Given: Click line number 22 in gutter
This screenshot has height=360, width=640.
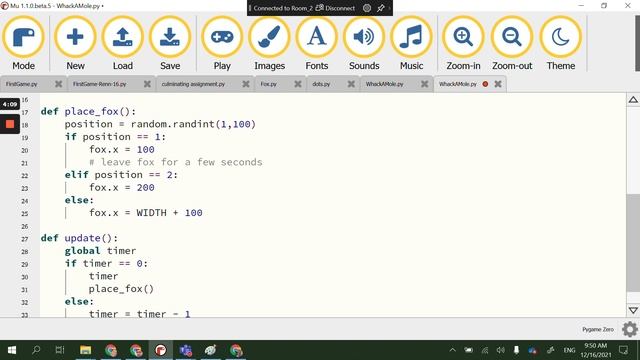Looking at the screenshot, I should click(x=24, y=176).
